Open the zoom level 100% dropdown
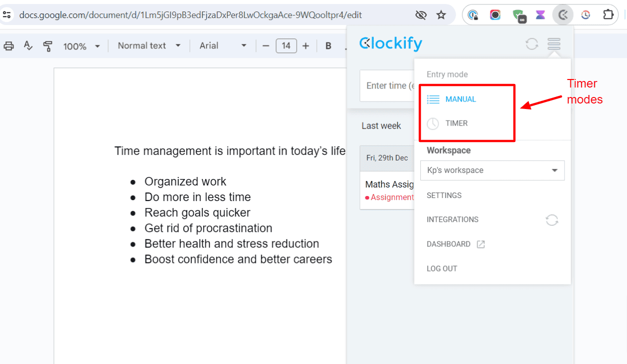This screenshot has width=627, height=364. tap(82, 46)
